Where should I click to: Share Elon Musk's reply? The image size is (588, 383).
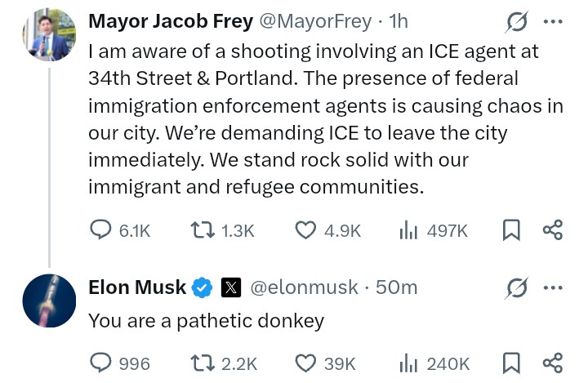tap(553, 363)
